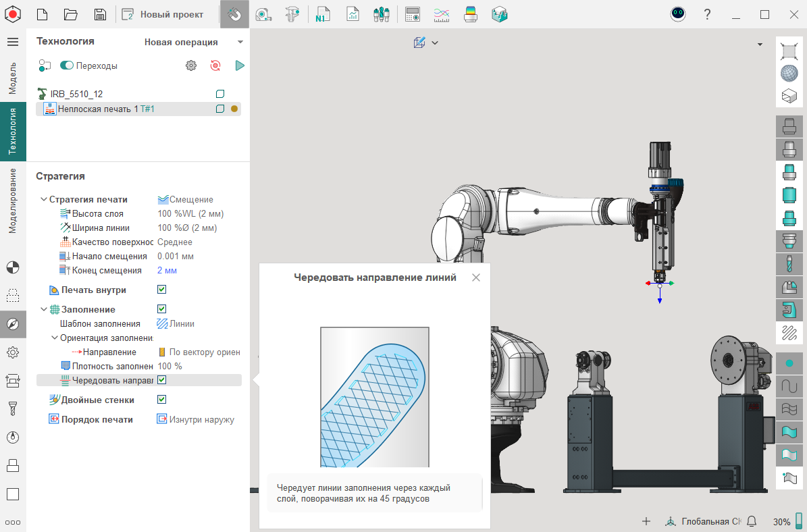Open the notification bell icon
This screenshot has height=532, width=807.
751,521
